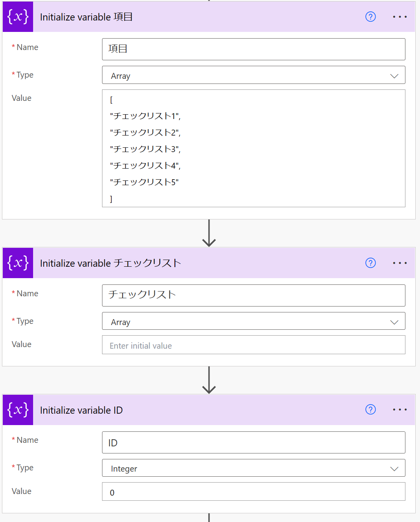Open ellipsis menu for チェックリスト action
The image size is (420, 522).
[x=400, y=263]
